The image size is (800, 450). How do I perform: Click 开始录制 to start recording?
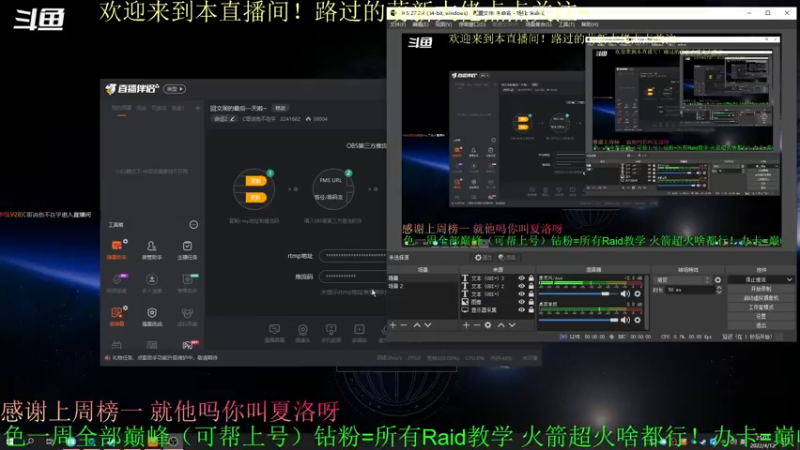761,289
